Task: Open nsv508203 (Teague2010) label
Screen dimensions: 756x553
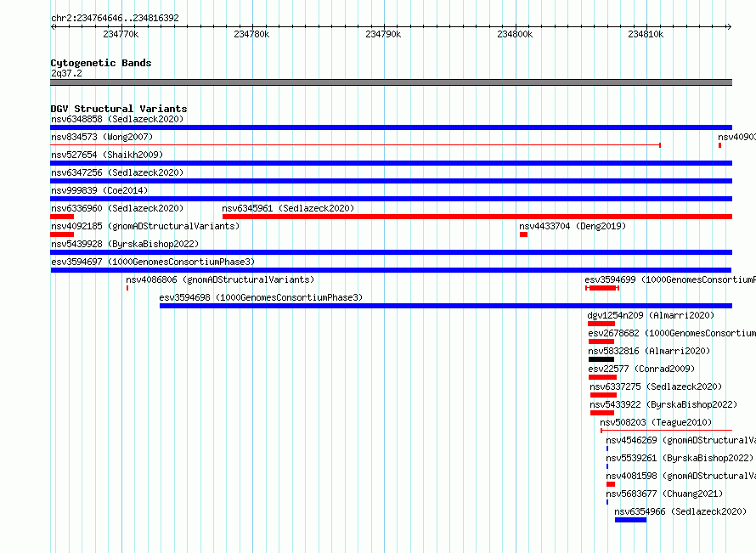Action: point(656,422)
